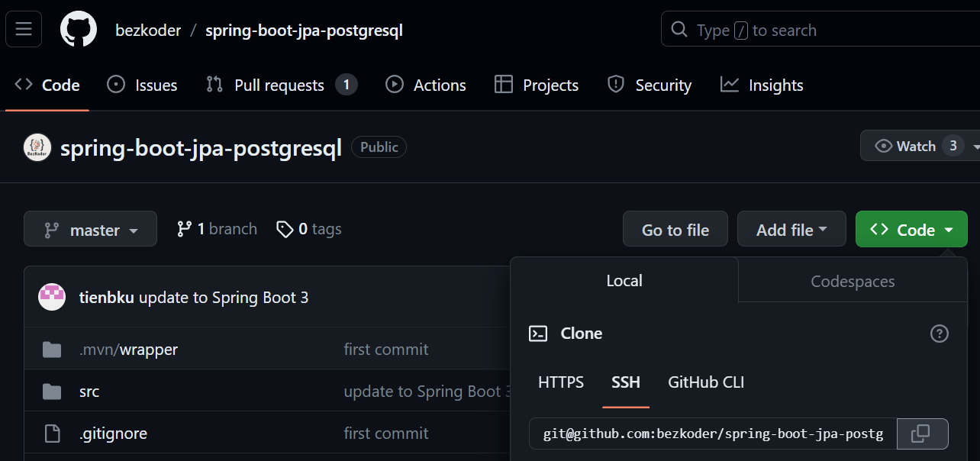Expand the Add file dropdown
980x461 pixels.
coord(791,230)
